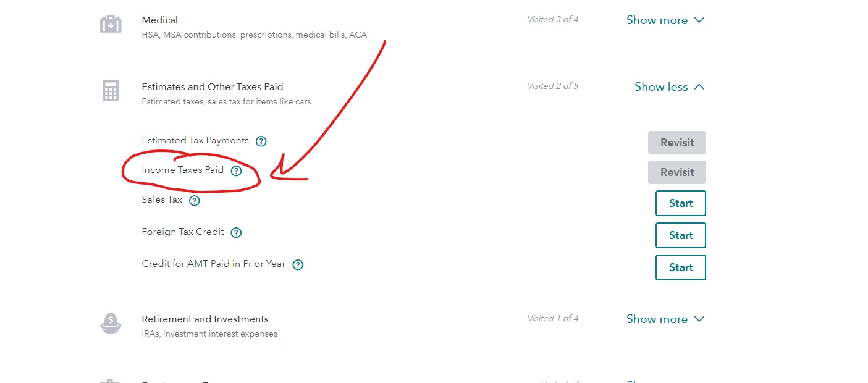
Task: Revisit the Income Taxes Paid topic
Action: (677, 172)
